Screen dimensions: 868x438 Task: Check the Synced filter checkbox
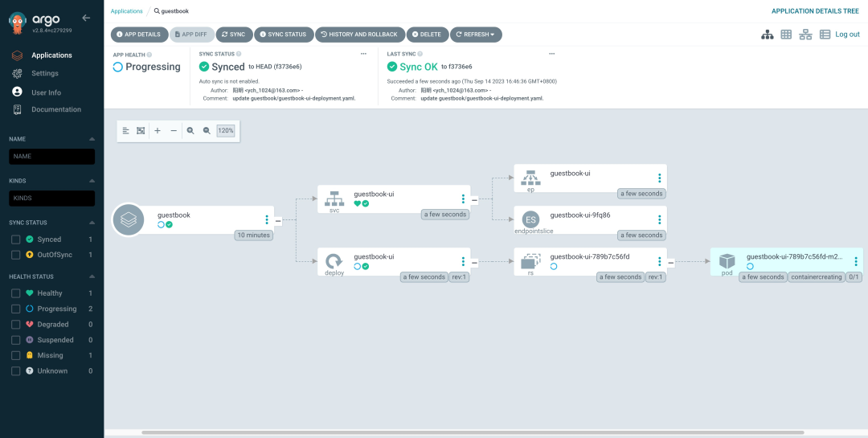tap(15, 239)
